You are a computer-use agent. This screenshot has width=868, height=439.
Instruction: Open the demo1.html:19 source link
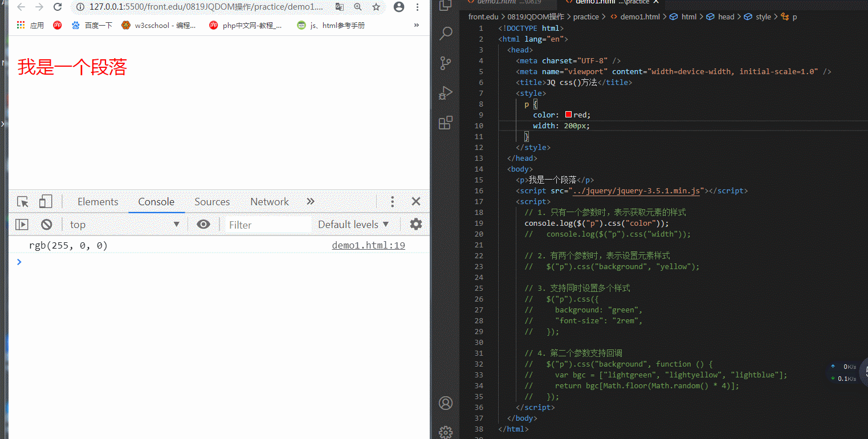click(x=369, y=246)
